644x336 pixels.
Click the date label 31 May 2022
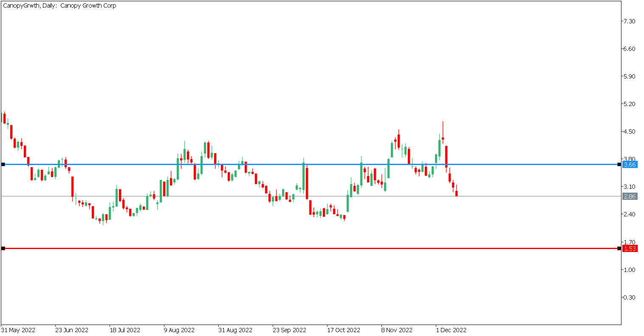coord(18,330)
